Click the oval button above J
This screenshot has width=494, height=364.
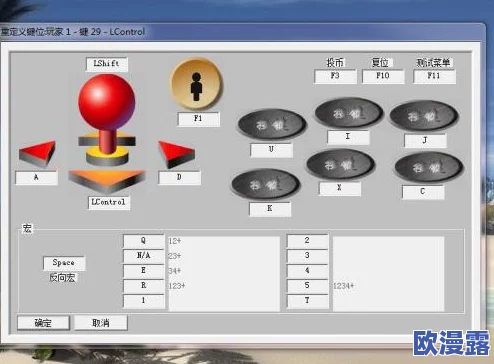[424, 116]
